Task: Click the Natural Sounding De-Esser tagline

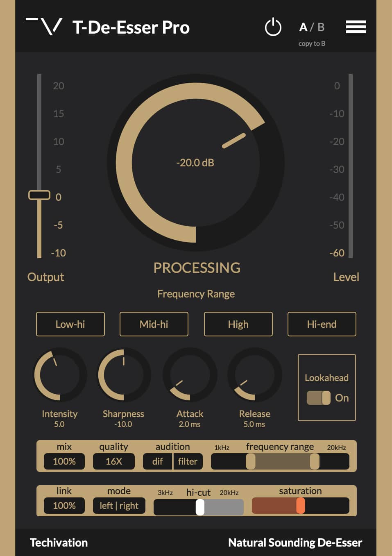Action: point(295,542)
